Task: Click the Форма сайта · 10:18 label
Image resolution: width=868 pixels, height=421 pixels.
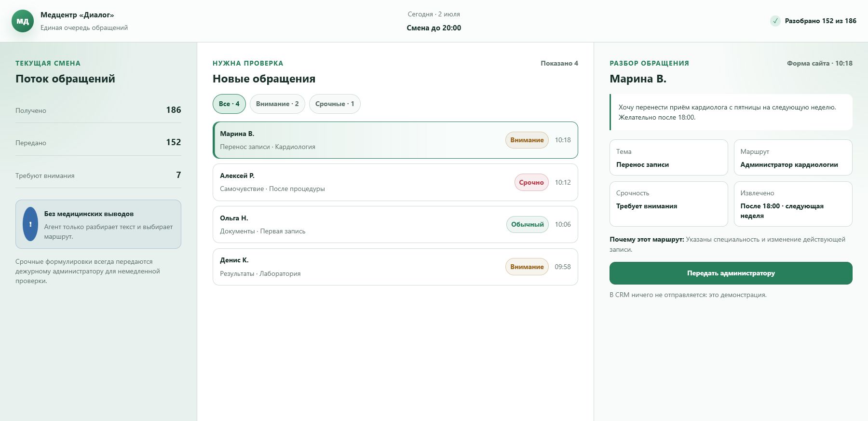Action: pos(820,63)
